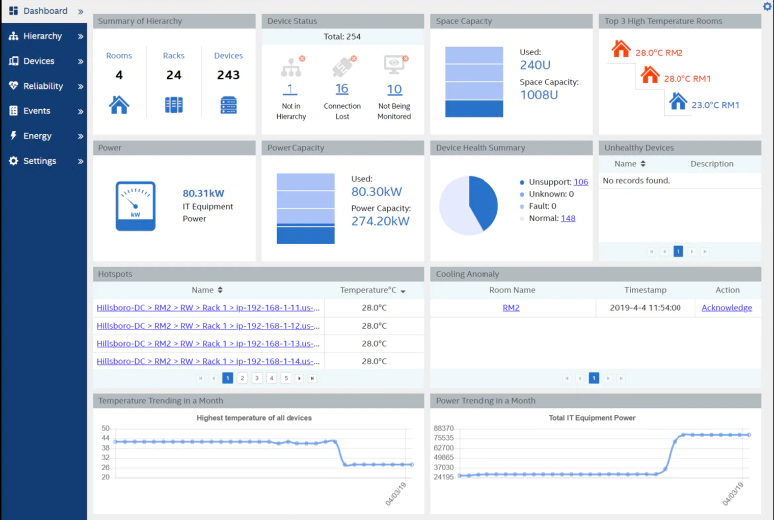Expand the Energy sidebar menu
This screenshot has height=520, width=774.
[80, 136]
